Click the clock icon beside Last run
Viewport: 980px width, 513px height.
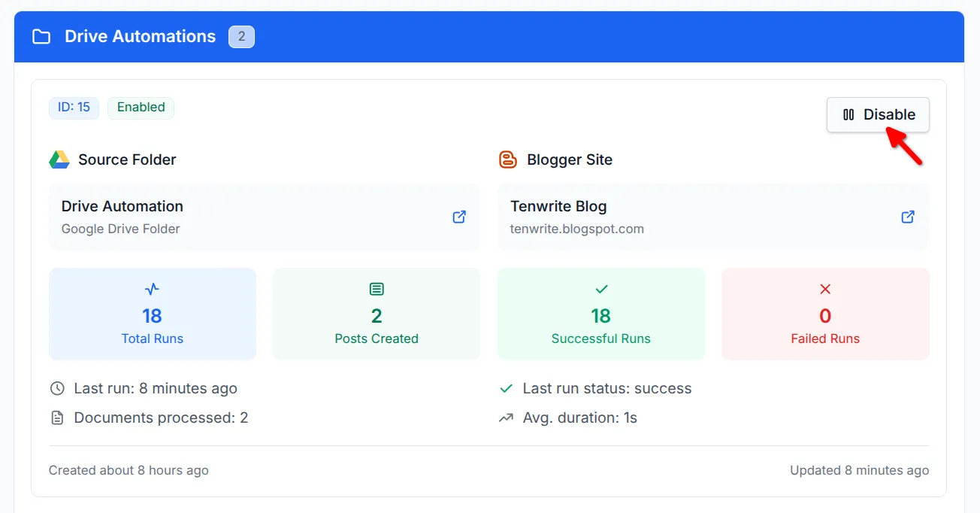(x=57, y=389)
